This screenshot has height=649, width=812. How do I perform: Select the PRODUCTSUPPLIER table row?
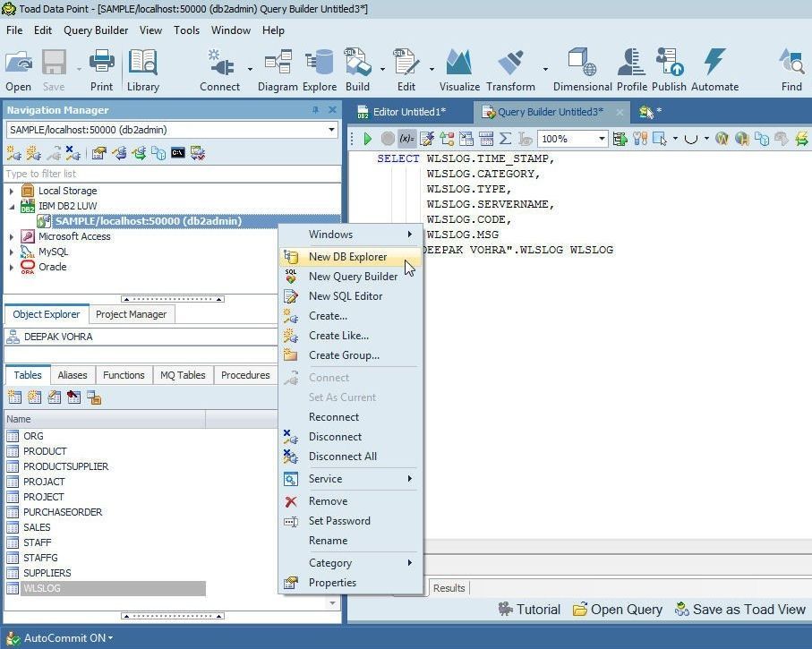click(106, 466)
